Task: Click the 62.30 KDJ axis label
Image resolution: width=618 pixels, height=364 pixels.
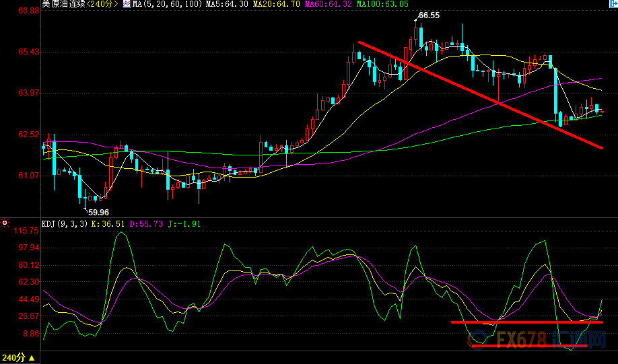Action: (x=29, y=282)
